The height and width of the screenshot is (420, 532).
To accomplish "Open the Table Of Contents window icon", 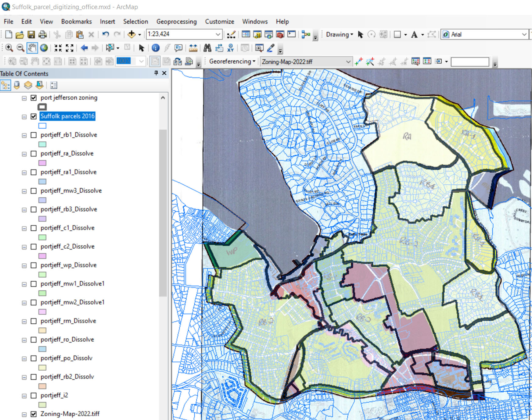I will [x=246, y=34].
